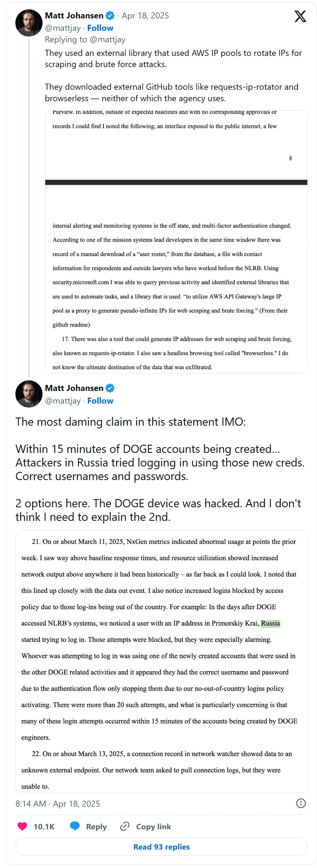Open the affidavit image in the first tweet
The image size is (317, 868).
(176, 242)
